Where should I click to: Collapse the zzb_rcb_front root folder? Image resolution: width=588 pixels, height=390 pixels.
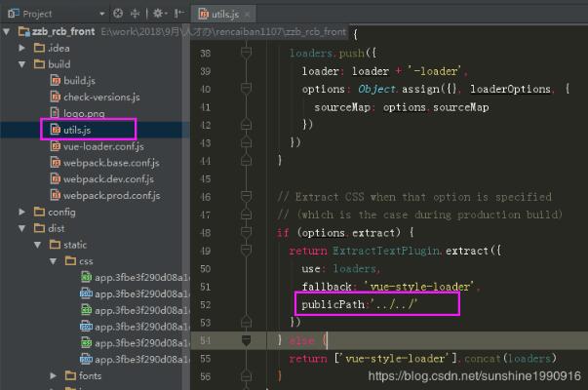(8, 31)
